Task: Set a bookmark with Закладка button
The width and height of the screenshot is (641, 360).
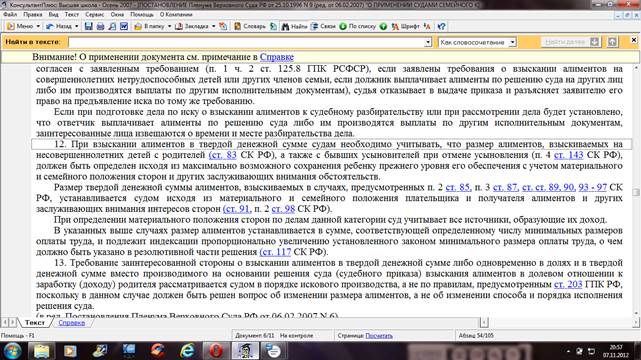Action: (x=192, y=26)
